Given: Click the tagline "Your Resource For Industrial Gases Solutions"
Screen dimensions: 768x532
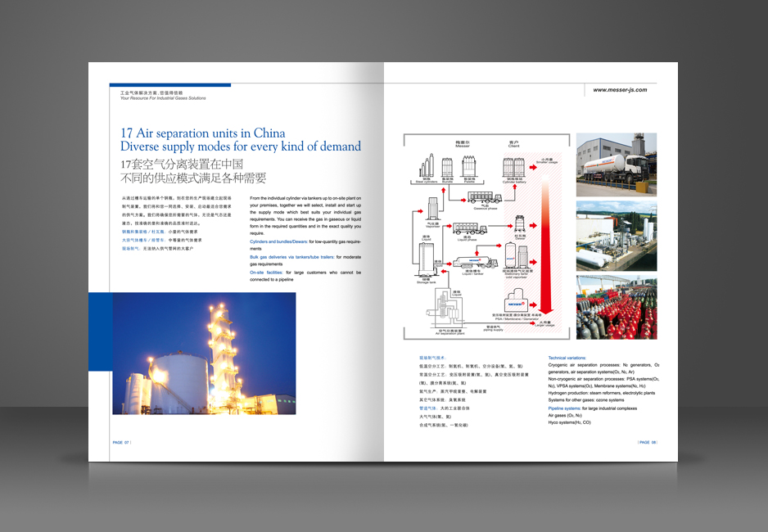Looking at the screenshot, I should coord(163,98).
